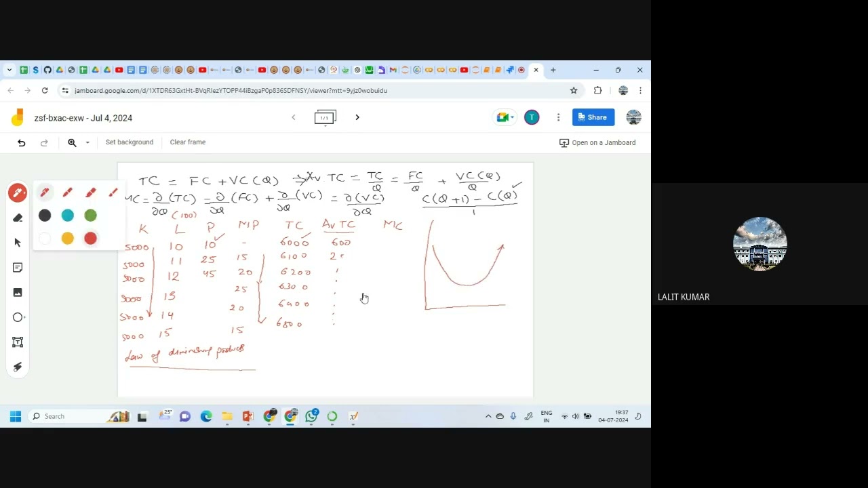Open the Google Meet dropdown
The width and height of the screenshot is (868, 488).
[505, 117]
